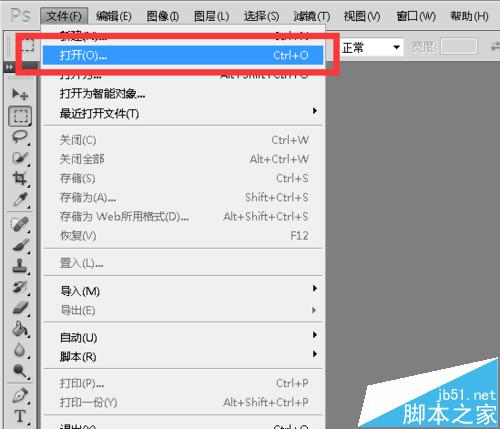Click the 恢复(V) menu entry

183,236
